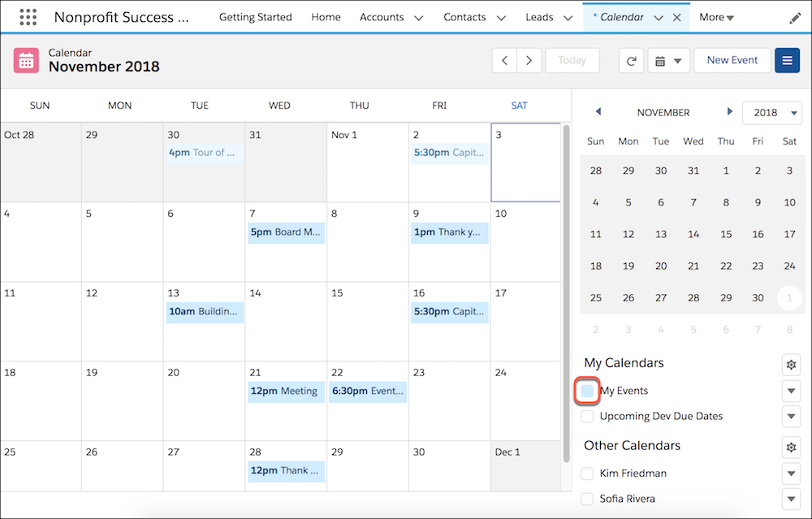The height and width of the screenshot is (519, 812).
Task: Open the App Launcher dots grid
Action: tap(28, 17)
